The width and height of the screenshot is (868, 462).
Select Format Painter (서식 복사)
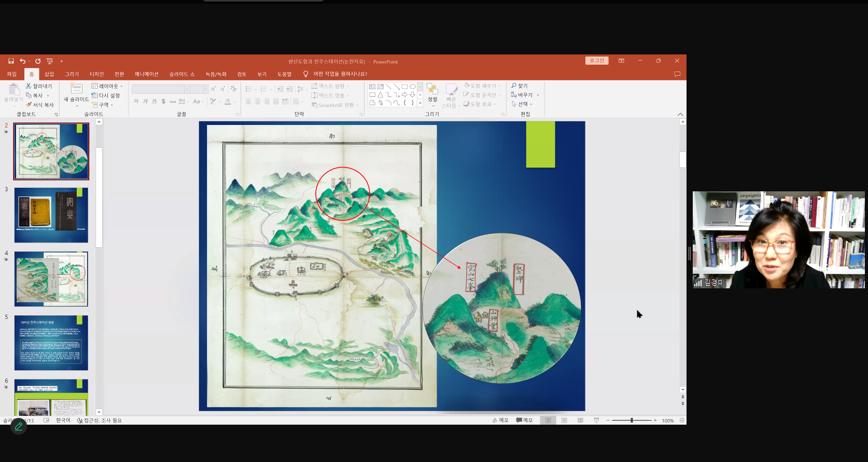point(40,105)
